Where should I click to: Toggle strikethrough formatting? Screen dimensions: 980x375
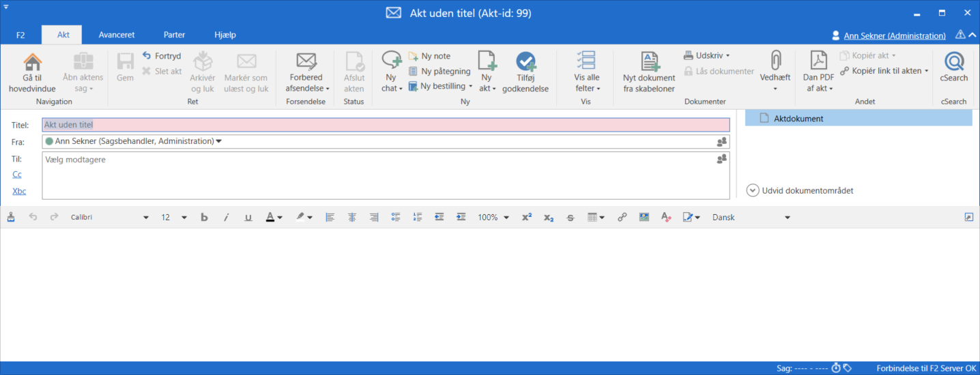(571, 217)
